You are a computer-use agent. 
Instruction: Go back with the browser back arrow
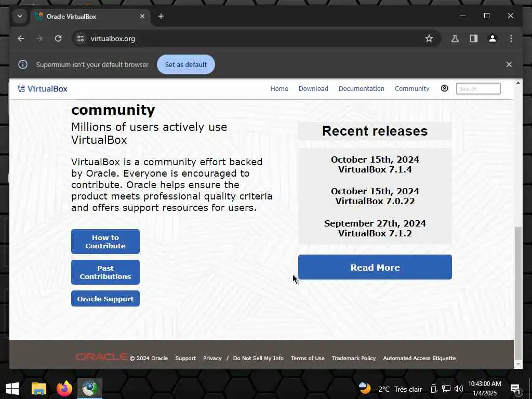point(21,38)
